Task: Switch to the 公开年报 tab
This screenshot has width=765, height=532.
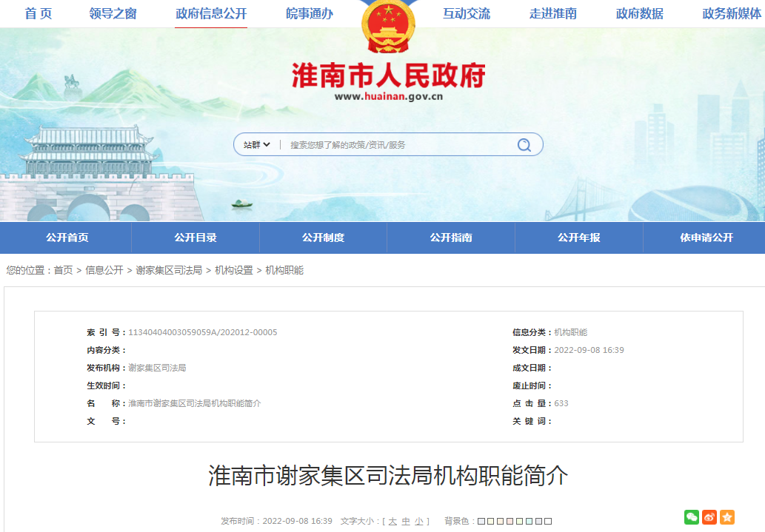Action: (578, 237)
